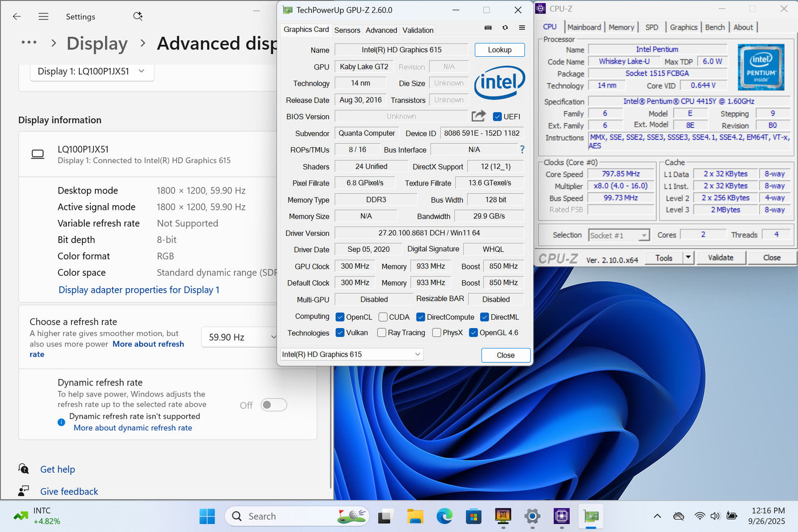Open Microsoft Edge from the taskbar
This screenshot has height=532, width=798.
pyautogui.click(x=444, y=516)
